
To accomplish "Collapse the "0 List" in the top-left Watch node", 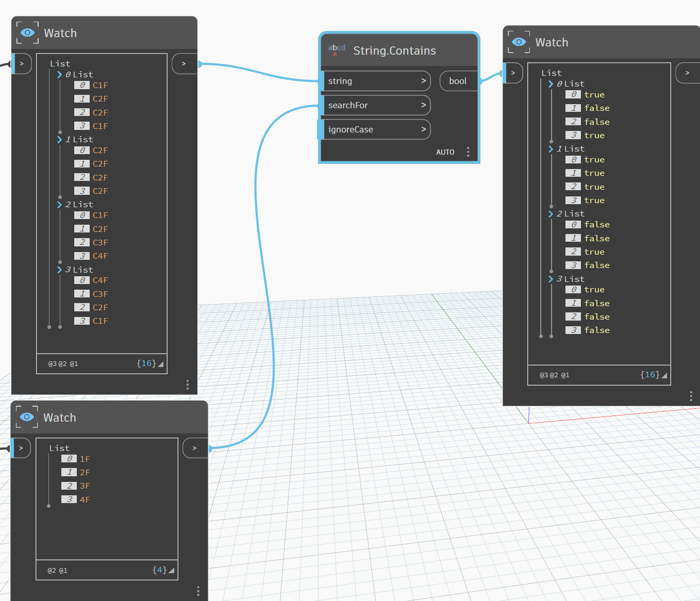I will 59,74.
